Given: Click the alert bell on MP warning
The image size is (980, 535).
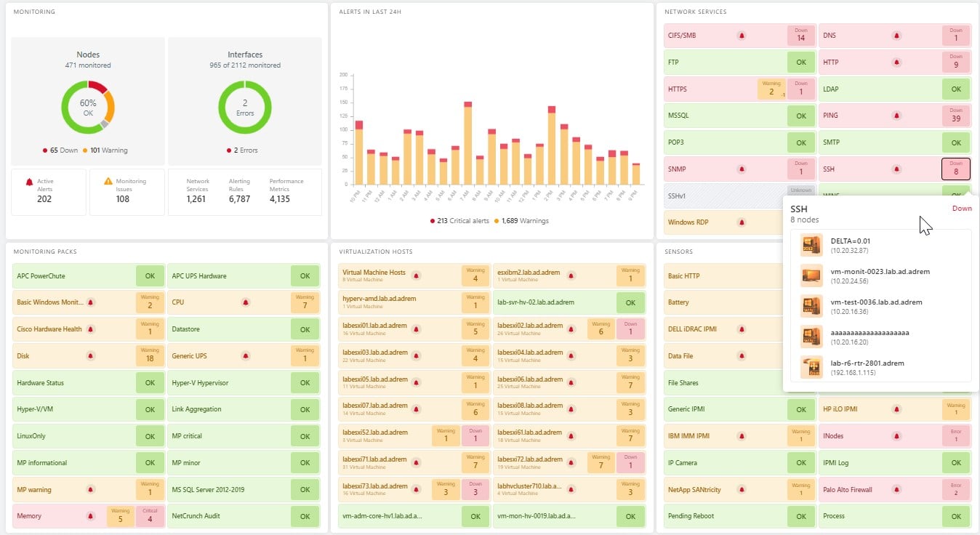Looking at the screenshot, I should (x=91, y=489).
